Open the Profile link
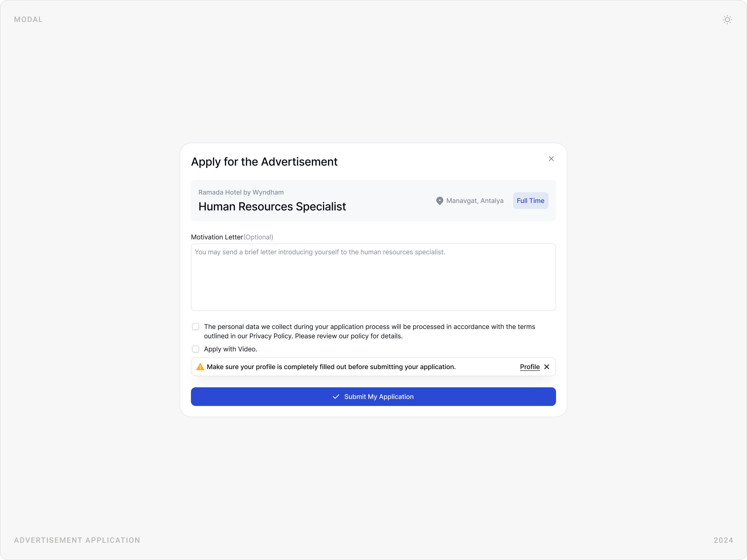747x560 pixels. coord(529,367)
